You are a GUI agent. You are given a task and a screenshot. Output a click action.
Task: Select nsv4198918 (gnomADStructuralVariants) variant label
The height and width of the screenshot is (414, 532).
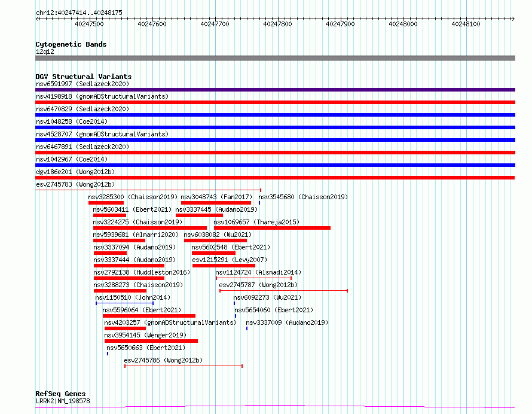[102, 96]
